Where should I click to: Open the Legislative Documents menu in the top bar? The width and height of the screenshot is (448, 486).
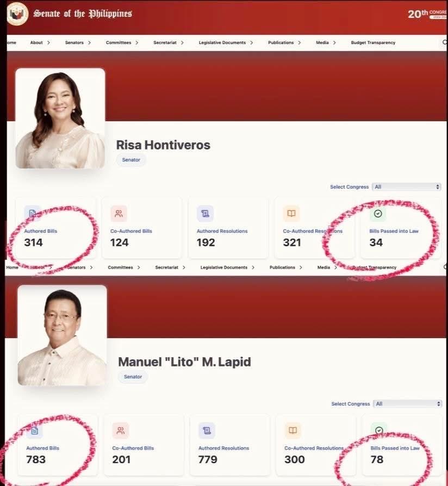tap(226, 43)
